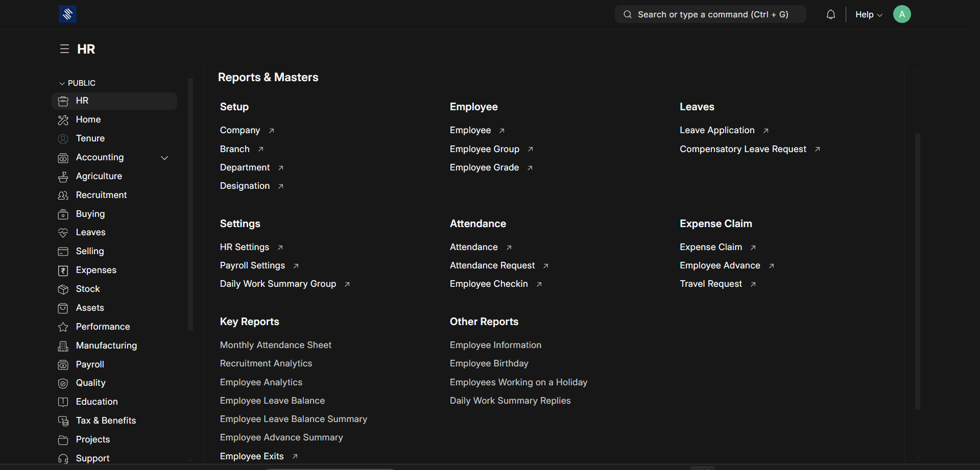980x470 pixels.
Task: Click the sidebar vertical scrollbar
Action: [x=190, y=204]
